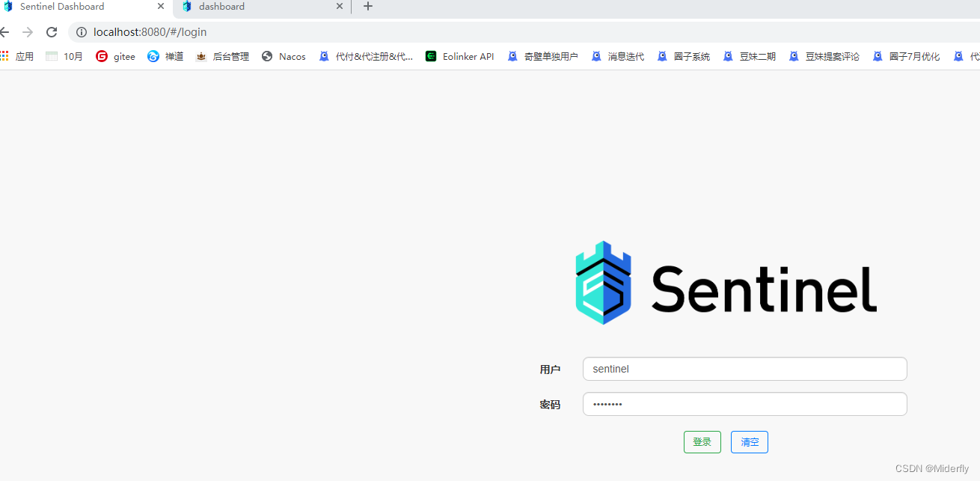Image resolution: width=980 pixels, height=481 pixels.
Task: Open a new browser tab with plus button
Action: pyautogui.click(x=367, y=7)
